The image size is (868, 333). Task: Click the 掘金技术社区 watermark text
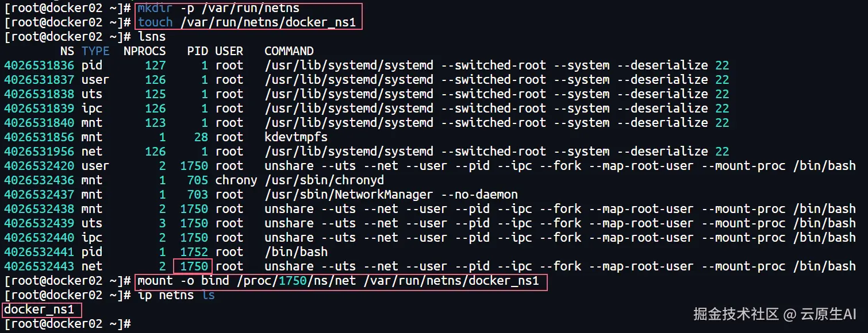[736, 313]
